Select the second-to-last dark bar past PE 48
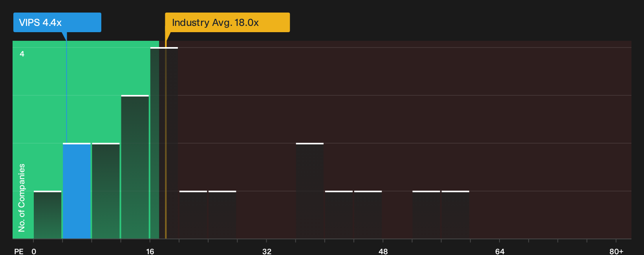The height and width of the screenshot is (255, 644). tap(426, 215)
